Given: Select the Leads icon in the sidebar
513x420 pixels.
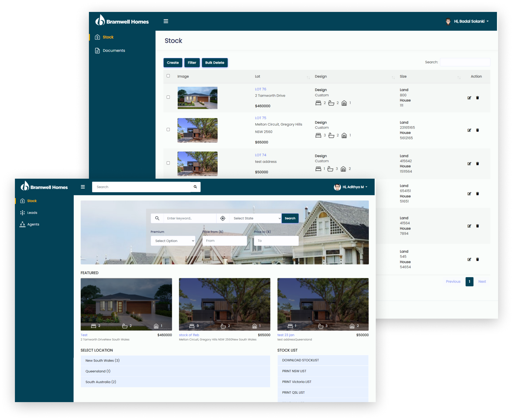Looking at the screenshot, I should pyautogui.click(x=23, y=213).
